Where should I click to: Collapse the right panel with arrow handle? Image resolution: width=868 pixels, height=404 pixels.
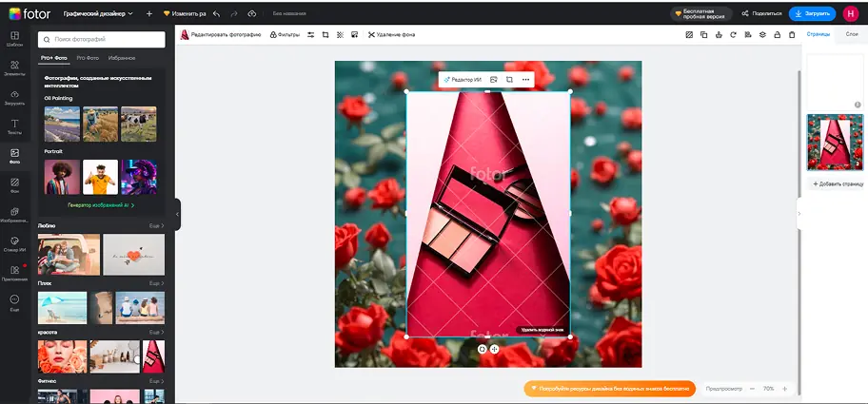[x=799, y=213]
